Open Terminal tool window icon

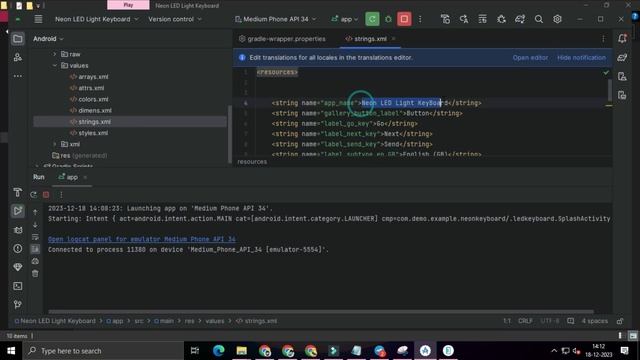point(18,286)
